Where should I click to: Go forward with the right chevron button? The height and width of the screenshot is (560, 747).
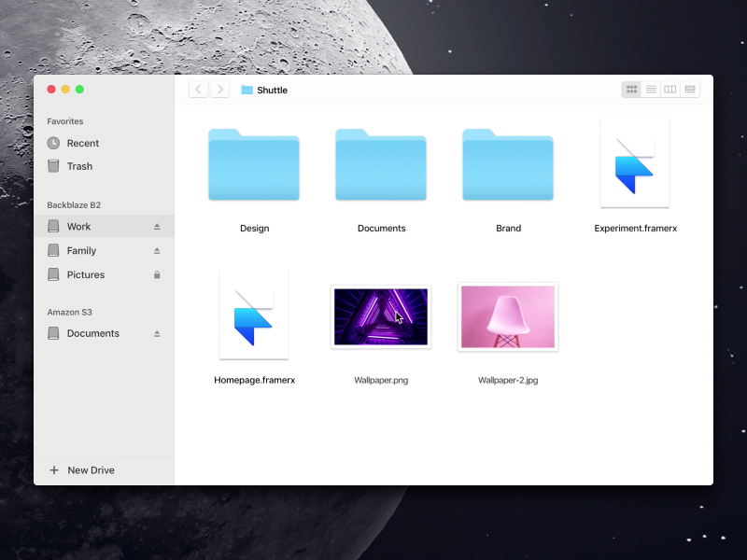[220, 90]
